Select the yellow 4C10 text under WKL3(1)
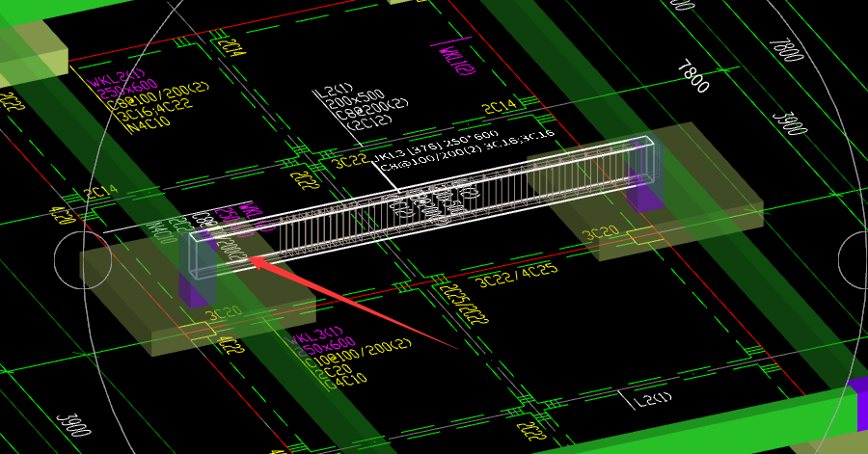Image resolution: width=868 pixels, height=454 pixels. [x=350, y=381]
